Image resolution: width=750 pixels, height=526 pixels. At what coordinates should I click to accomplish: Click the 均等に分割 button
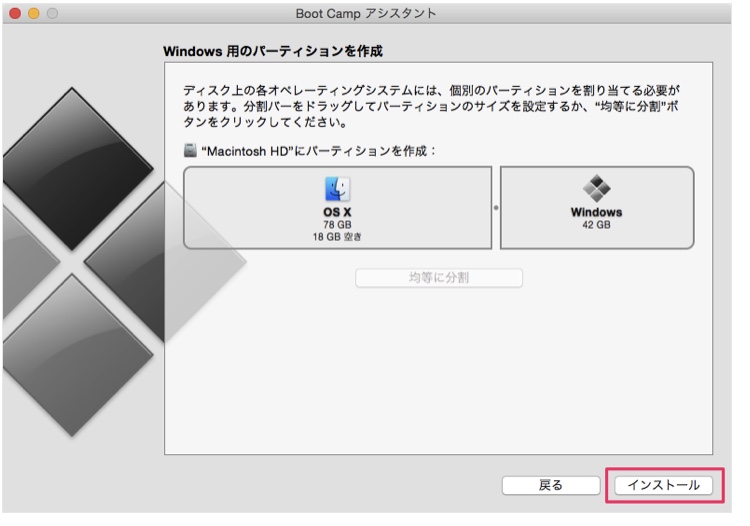click(439, 278)
